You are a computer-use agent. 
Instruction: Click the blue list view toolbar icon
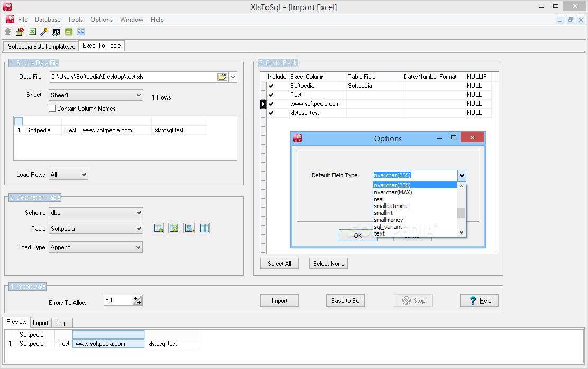point(80,32)
